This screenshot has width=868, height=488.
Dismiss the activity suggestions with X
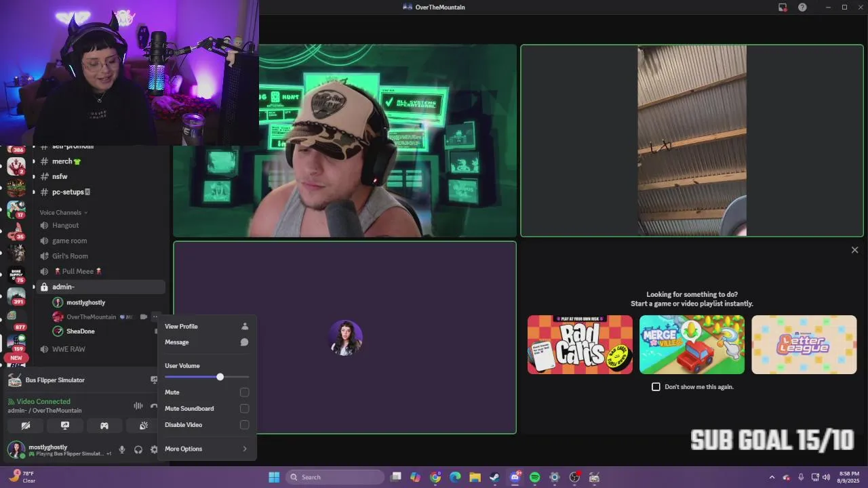point(854,250)
